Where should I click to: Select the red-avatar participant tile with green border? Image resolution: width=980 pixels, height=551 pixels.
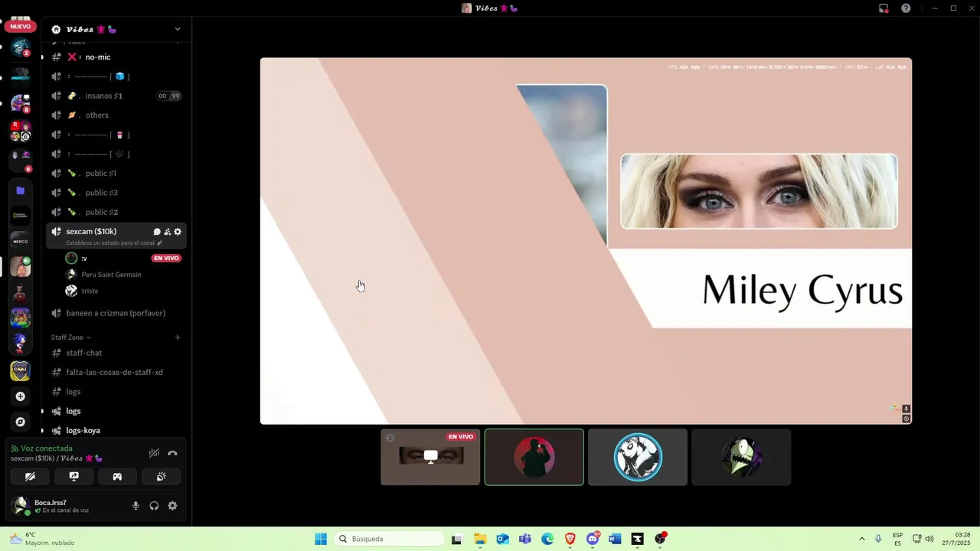pyautogui.click(x=534, y=457)
